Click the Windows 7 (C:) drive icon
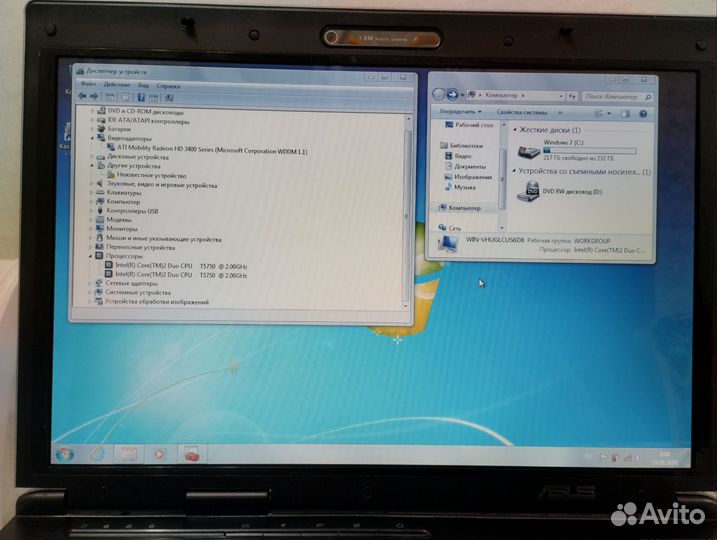This screenshot has width=717, height=540. tap(527, 152)
